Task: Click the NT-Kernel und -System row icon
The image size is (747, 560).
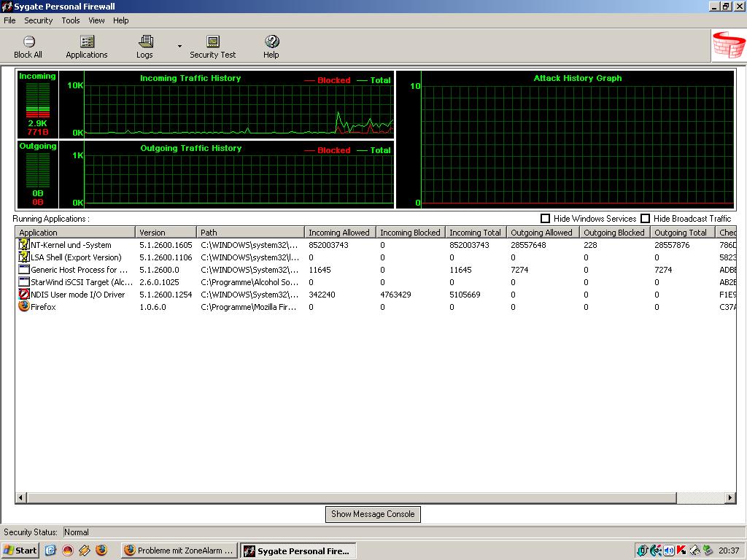Action: tap(24, 245)
